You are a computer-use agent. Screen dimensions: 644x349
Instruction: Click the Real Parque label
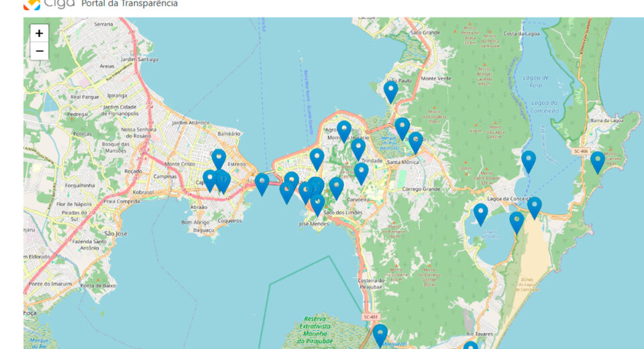(x=85, y=97)
